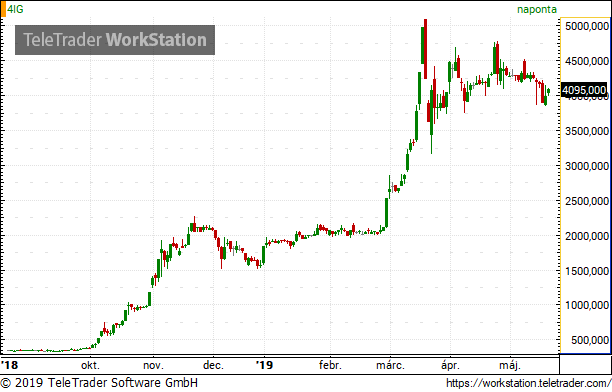This screenshot has width=612, height=392.
Task: Click the okt. month label
Action: (90, 365)
